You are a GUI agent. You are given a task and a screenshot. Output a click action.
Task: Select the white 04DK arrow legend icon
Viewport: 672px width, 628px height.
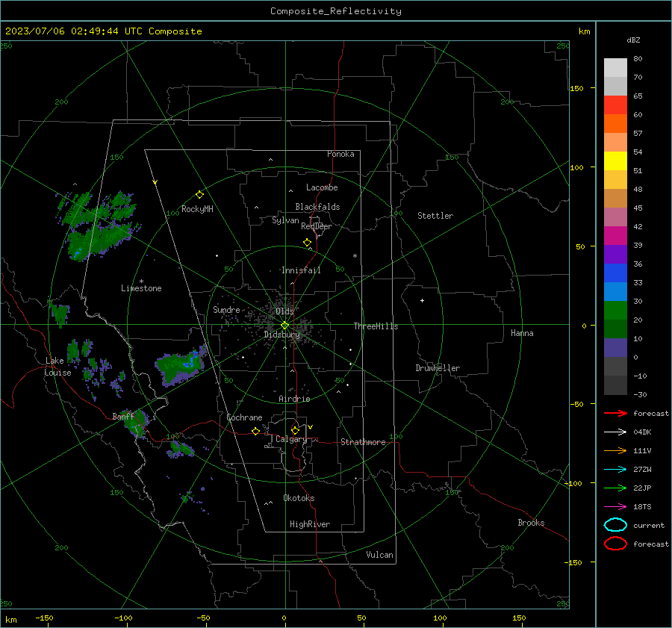615,432
